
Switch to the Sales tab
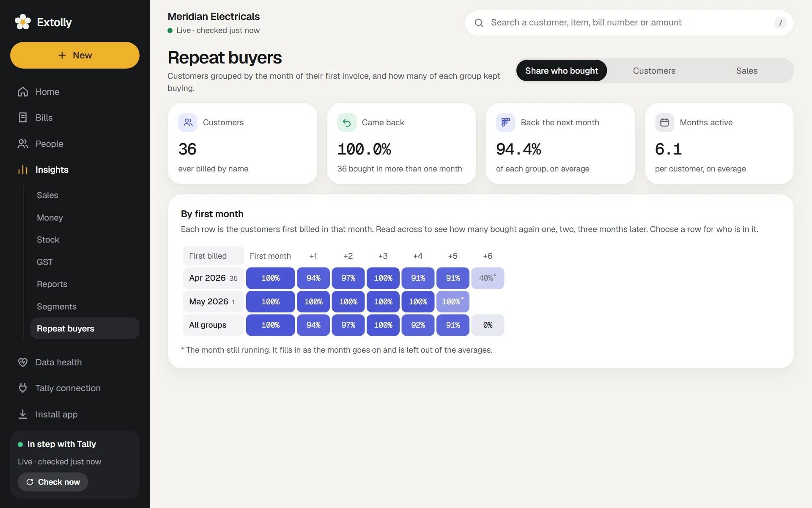(x=747, y=71)
